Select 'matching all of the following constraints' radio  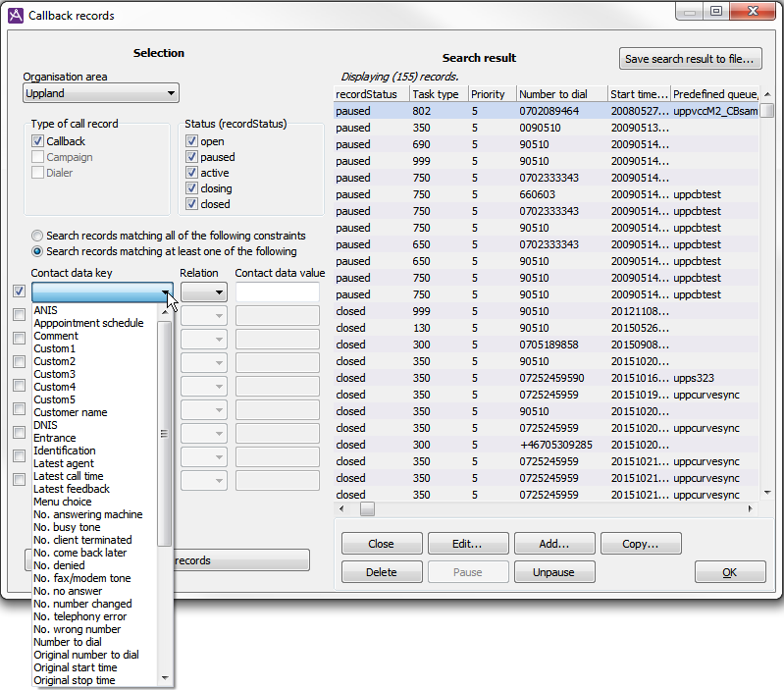click(x=37, y=236)
